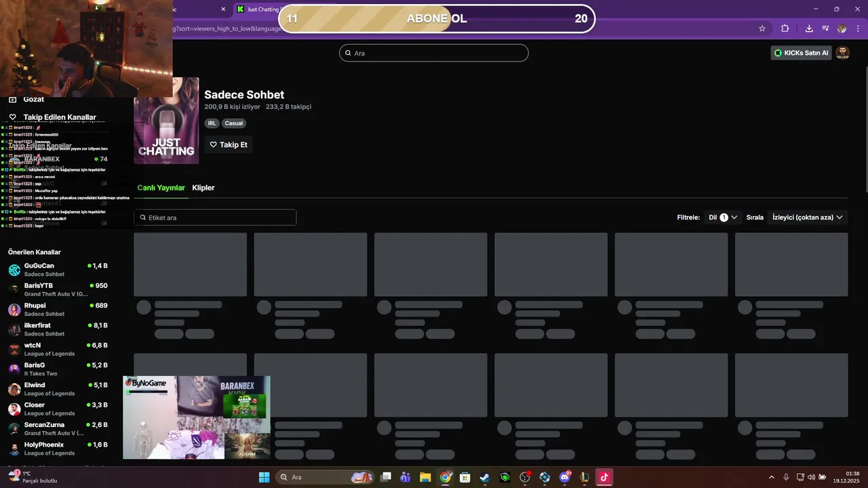Open the pink TikTok app on taskbar
The image size is (868, 488).
click(604, 477)
